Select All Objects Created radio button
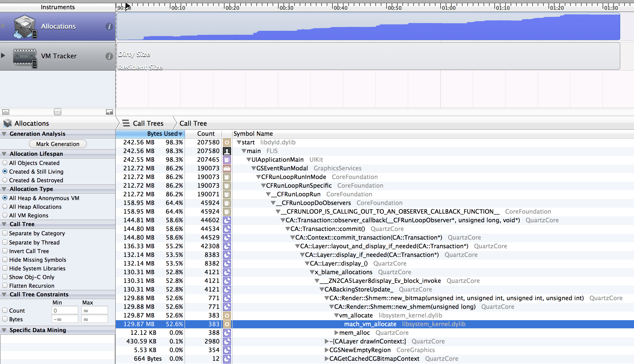The width and height of the screenshot is (634, 364). point(5,163)
